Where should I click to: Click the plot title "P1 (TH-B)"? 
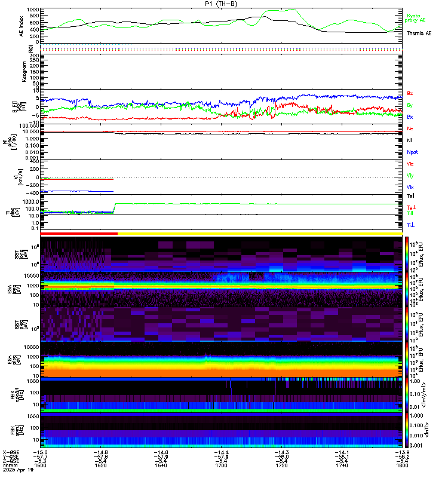(221, 4)
